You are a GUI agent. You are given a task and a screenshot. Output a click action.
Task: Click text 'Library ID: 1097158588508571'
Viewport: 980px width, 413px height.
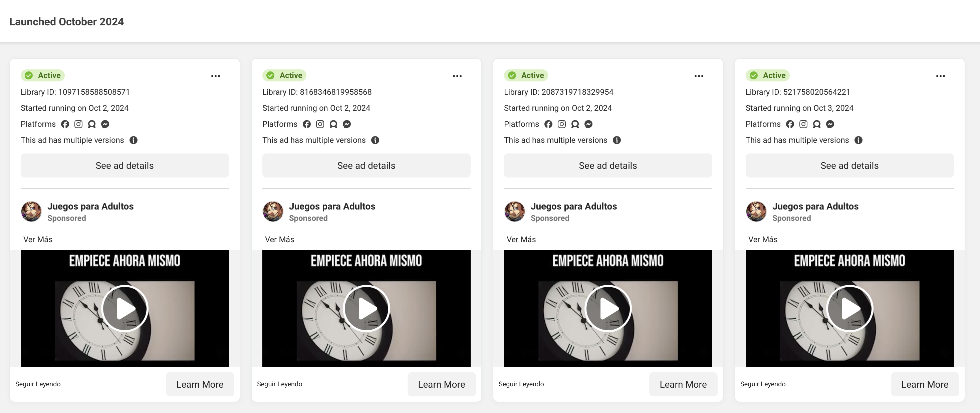pyautogui.click(x=75, y=92)
